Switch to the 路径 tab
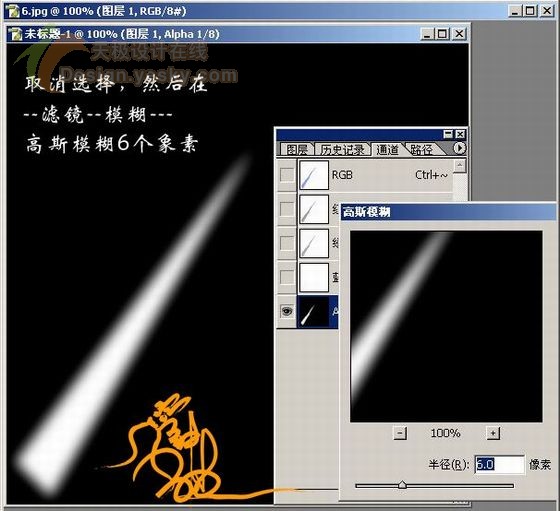Viewport: 560px width, 511px height. pyautogui.click(x=422, y=149)
